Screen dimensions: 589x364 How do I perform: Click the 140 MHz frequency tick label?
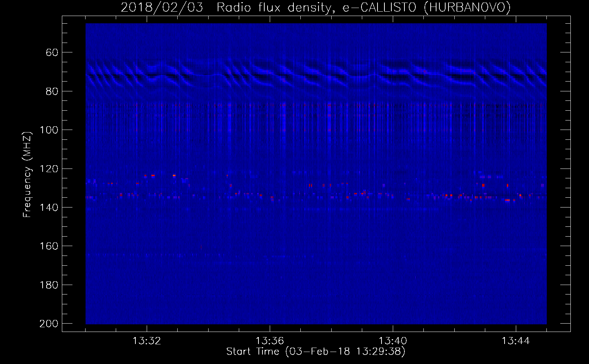pos(49,207)
